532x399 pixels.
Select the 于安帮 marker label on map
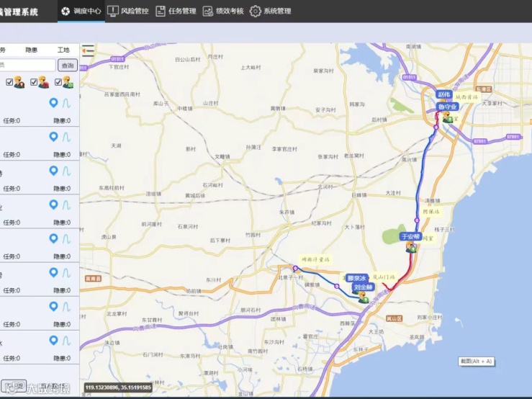point(410,236)
